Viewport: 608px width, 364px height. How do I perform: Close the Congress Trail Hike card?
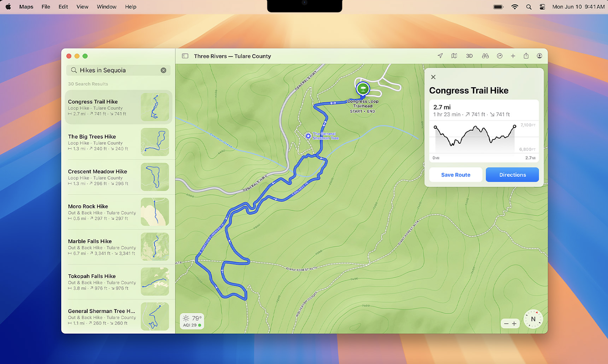point(433,77)
